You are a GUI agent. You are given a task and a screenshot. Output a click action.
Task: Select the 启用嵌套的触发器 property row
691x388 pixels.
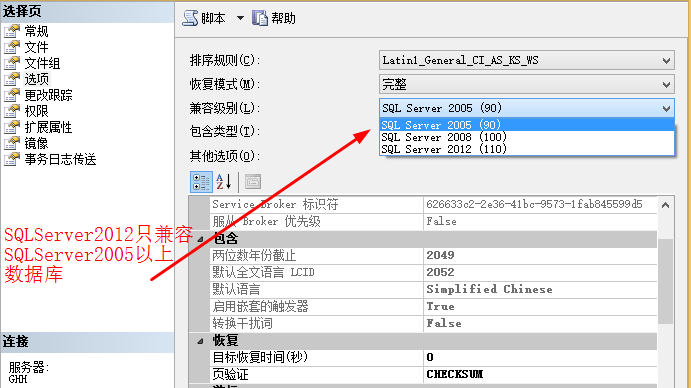tap(433, 306)
